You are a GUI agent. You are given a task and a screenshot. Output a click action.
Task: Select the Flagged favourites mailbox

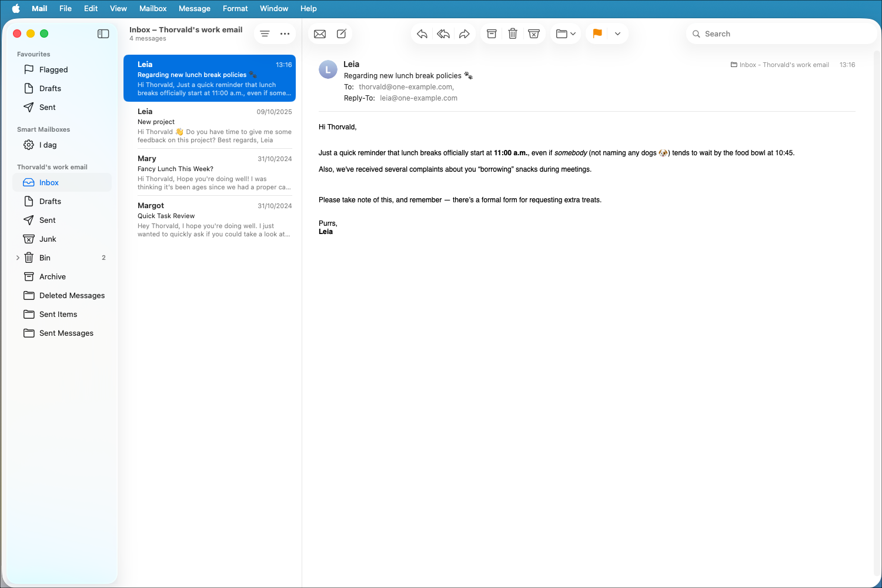(52, 69)
